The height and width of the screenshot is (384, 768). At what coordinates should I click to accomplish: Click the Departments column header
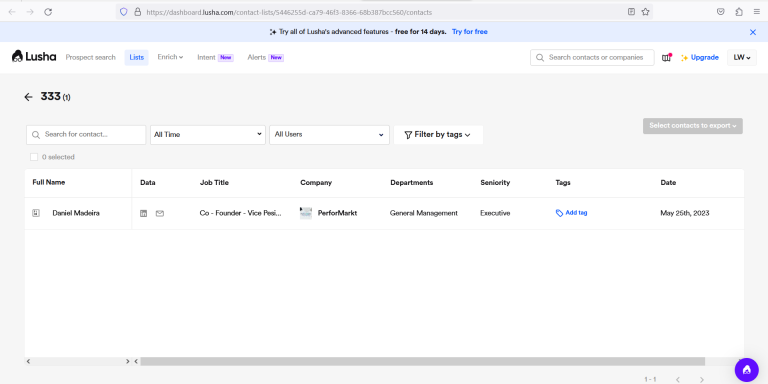click(411, 183)
